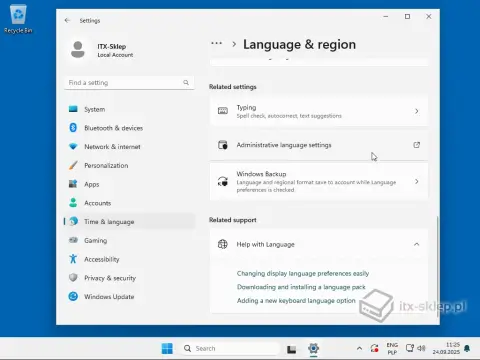Click the Privacy shield icon
Image resolution: width=480 pixels, height=360 pixels.
pos(73,277)
